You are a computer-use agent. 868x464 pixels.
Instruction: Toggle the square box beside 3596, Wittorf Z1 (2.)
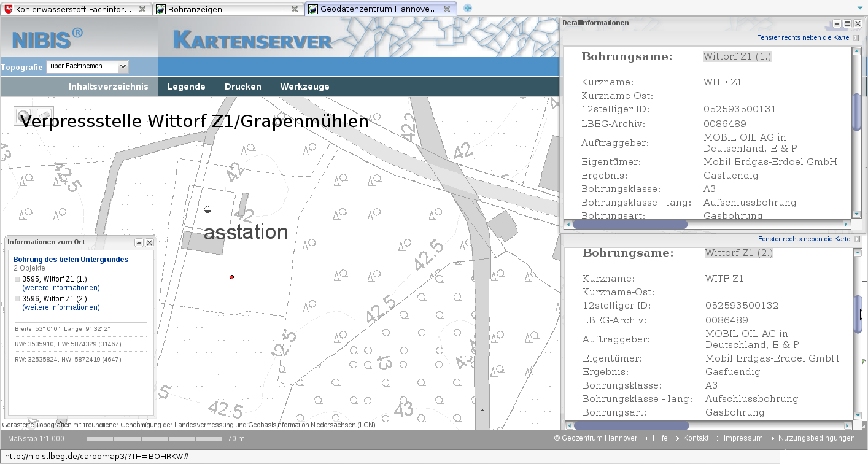[17, 299]
